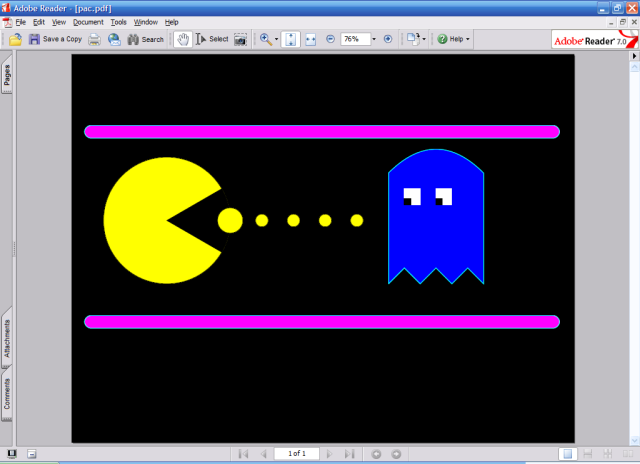640x464 pixels.
Task: Open the Tools menu
Action: point(118,22)
